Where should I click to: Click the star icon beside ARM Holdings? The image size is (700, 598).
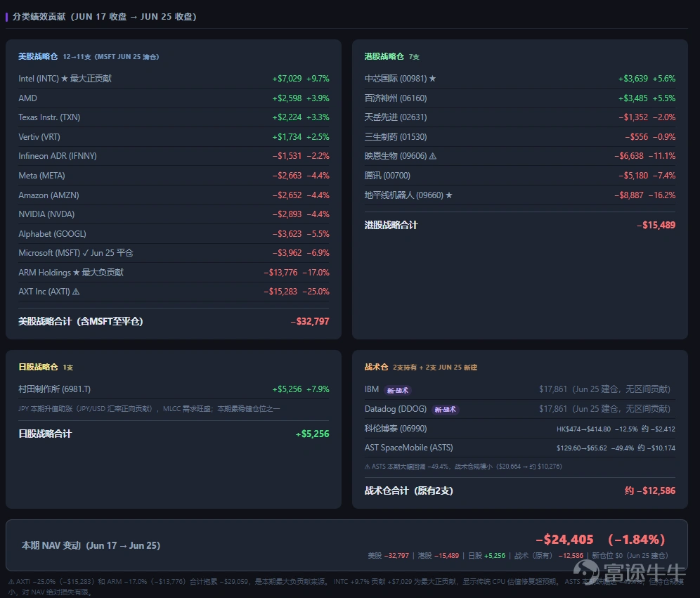[76, 272]
